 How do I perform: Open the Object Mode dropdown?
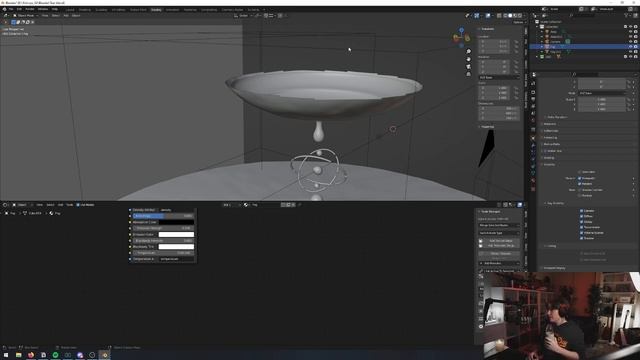coord(26,16)
